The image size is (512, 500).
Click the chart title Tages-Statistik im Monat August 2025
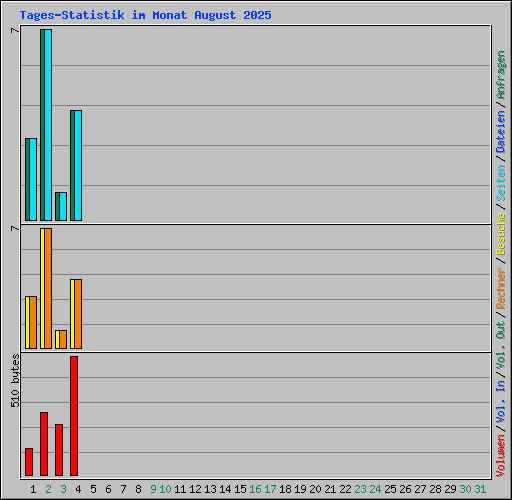145,15
